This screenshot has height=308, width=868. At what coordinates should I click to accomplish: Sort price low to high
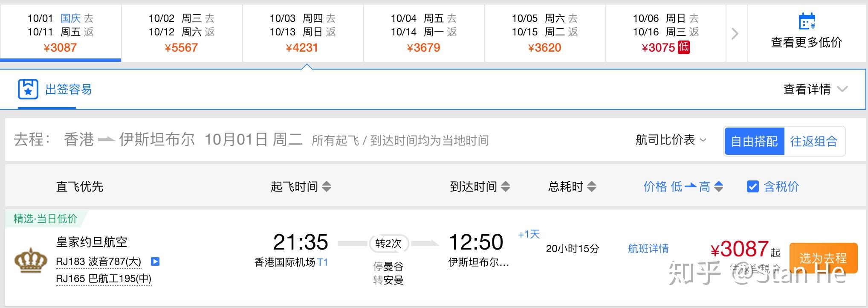click(683, 186)
